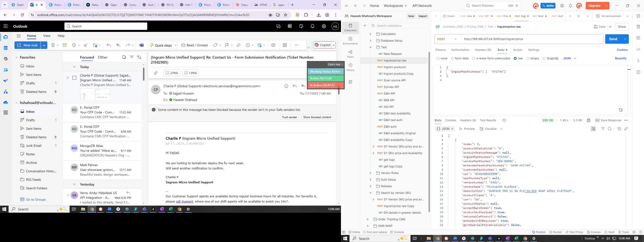Viewport: 644px width, 242px height.
Task: Click the call Support link in email
Action: 184,202
